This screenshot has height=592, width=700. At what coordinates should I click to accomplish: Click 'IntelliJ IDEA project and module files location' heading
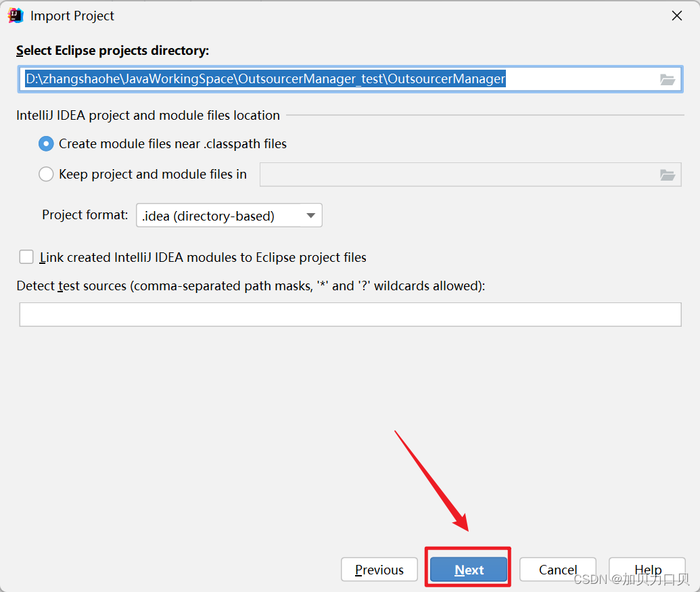coord(147,115)
